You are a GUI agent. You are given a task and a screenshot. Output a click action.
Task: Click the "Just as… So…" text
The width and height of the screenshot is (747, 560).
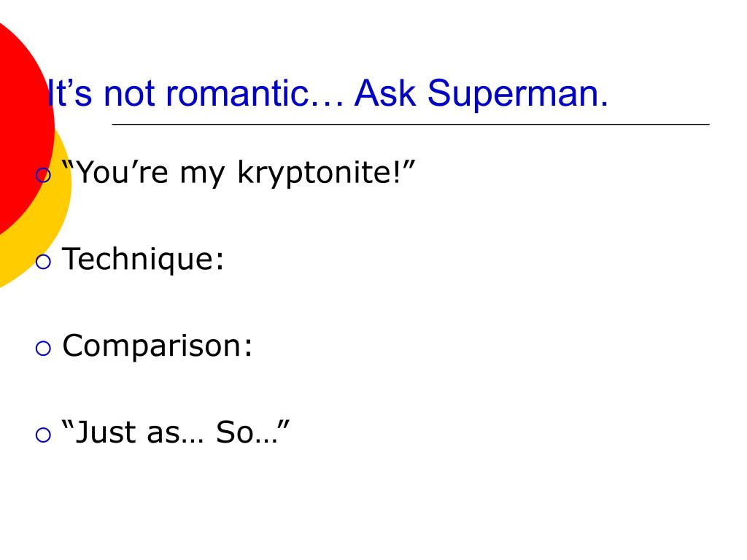pyautogui.click(x=176, y=432)
